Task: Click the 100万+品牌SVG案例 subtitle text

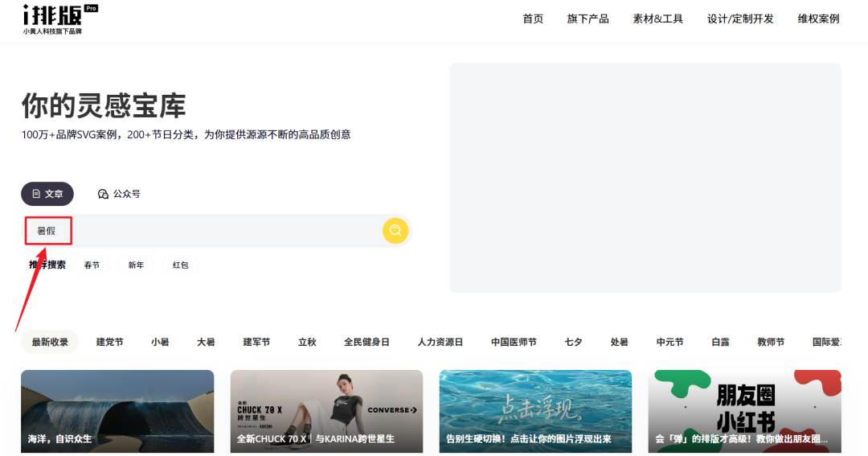Action: [x=186, y=134]
